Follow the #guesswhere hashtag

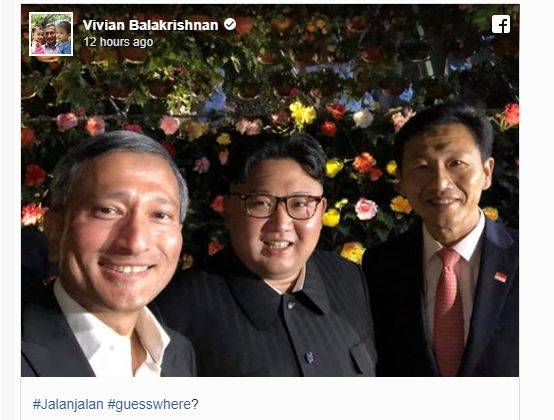(x=149, y=404)
